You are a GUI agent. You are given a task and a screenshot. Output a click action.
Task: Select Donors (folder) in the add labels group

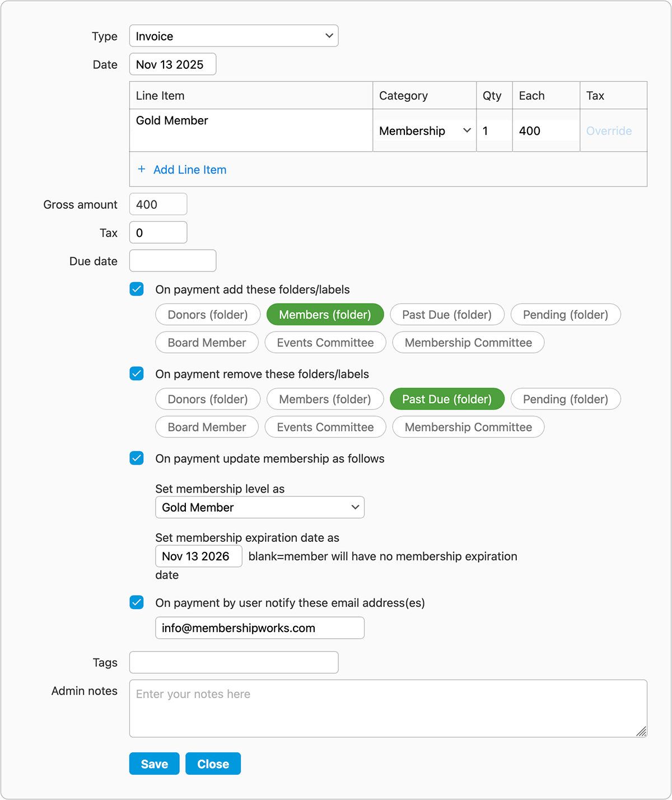point(208,315)
